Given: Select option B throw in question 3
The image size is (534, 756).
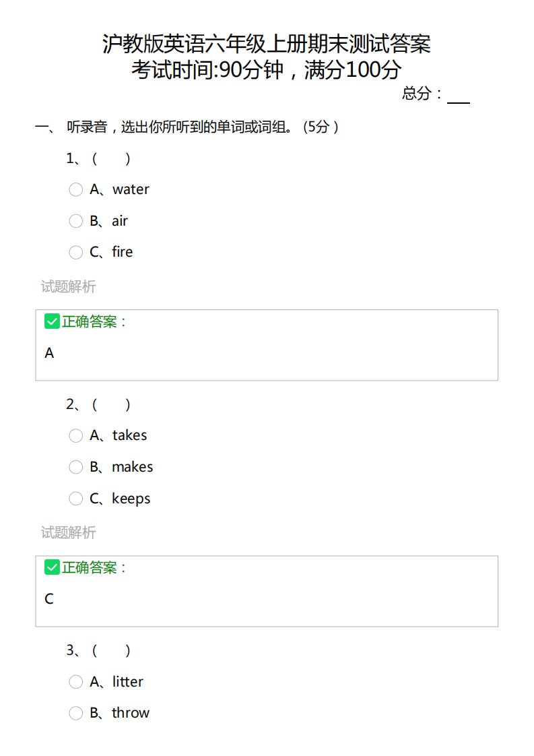Looking at the screenshot, I should (x=75, y=713).
